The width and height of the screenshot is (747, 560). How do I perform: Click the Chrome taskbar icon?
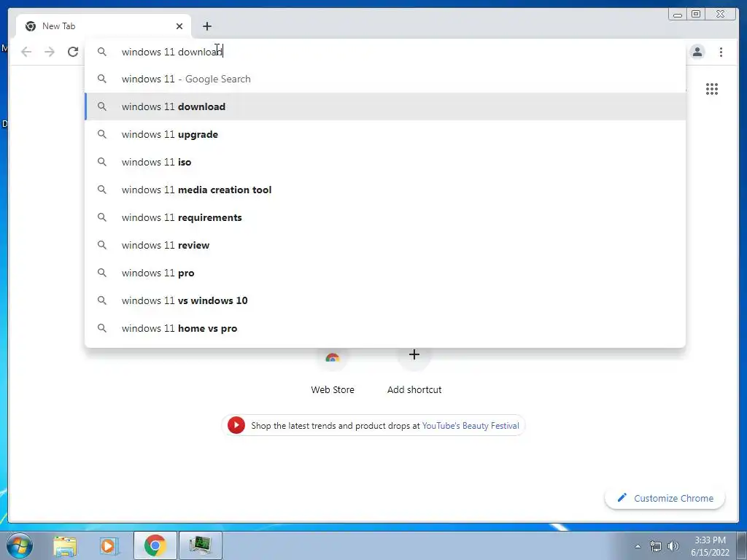[155, 545]
